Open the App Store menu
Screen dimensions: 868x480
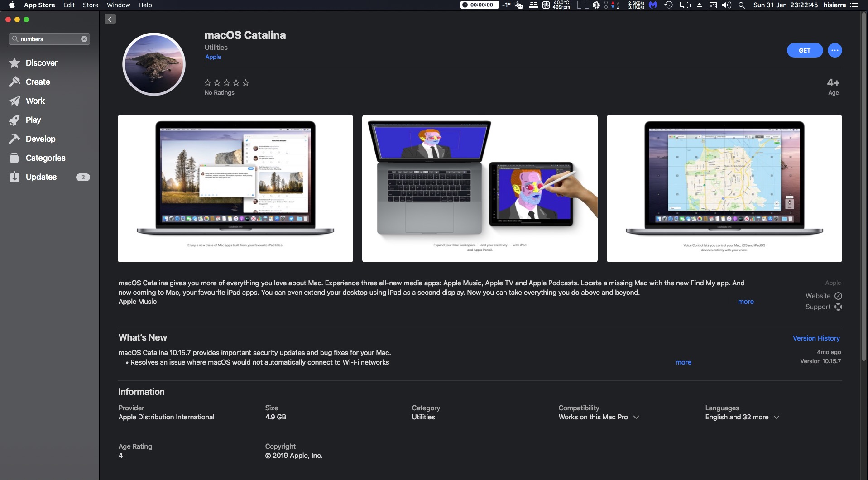39,5
